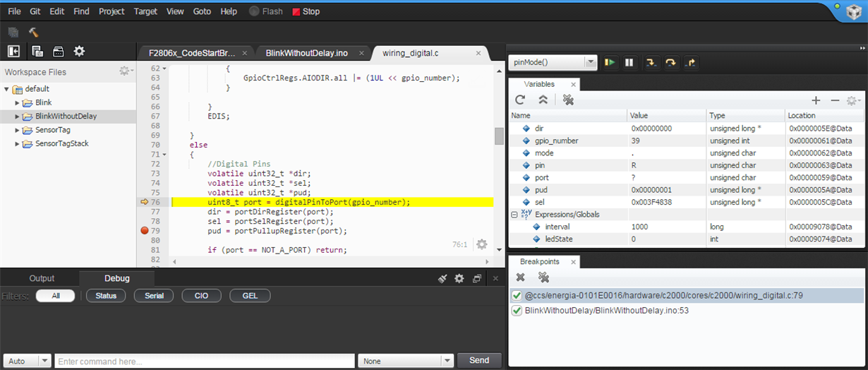Viewport: 868px width, 370px height.
Task: Close the bottom Output/Debug panel
Action: tap(495, 278)
